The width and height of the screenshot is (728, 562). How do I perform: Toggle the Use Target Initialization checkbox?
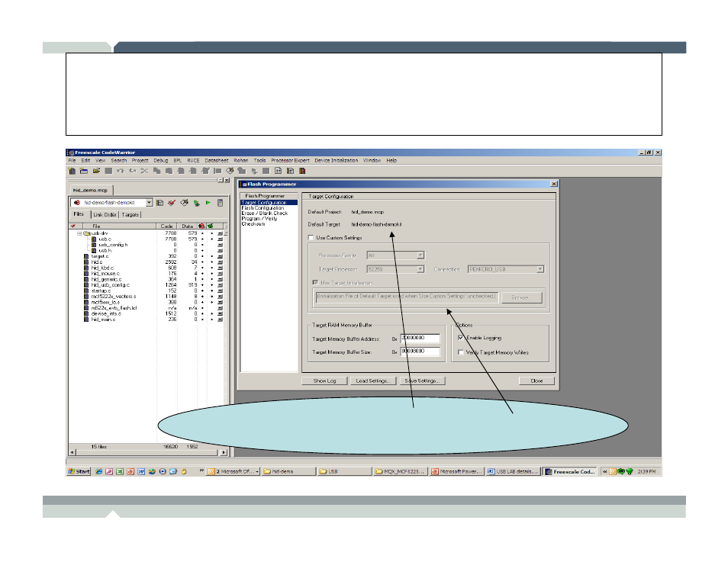pos(315,283)
